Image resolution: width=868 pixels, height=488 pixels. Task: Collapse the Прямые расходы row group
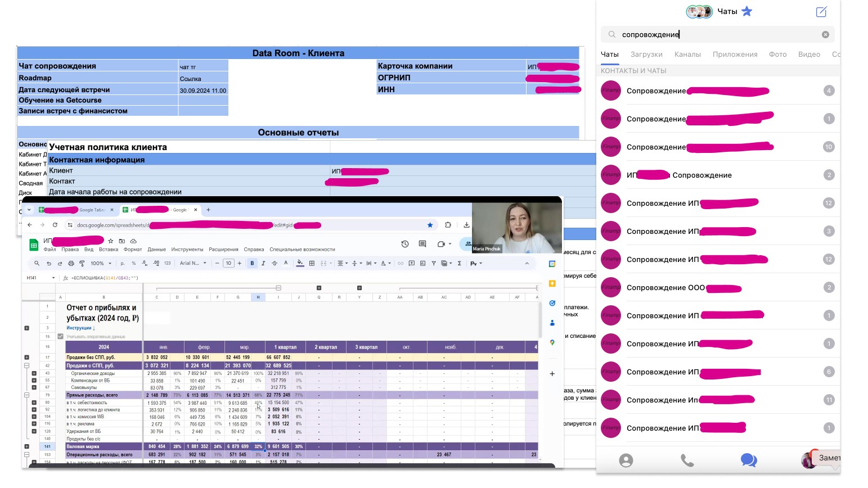tap(26, 395)
